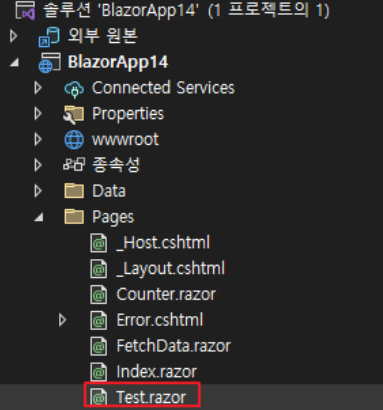Open Test.razor file name
The width and height of the screenshot is (383, 410).
pyautogui.click(x=151, y=397)
